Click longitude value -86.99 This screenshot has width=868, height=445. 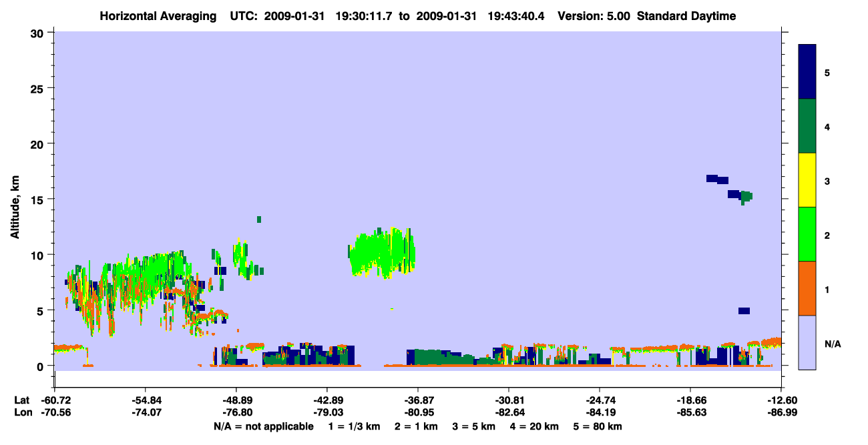point(781,412)
